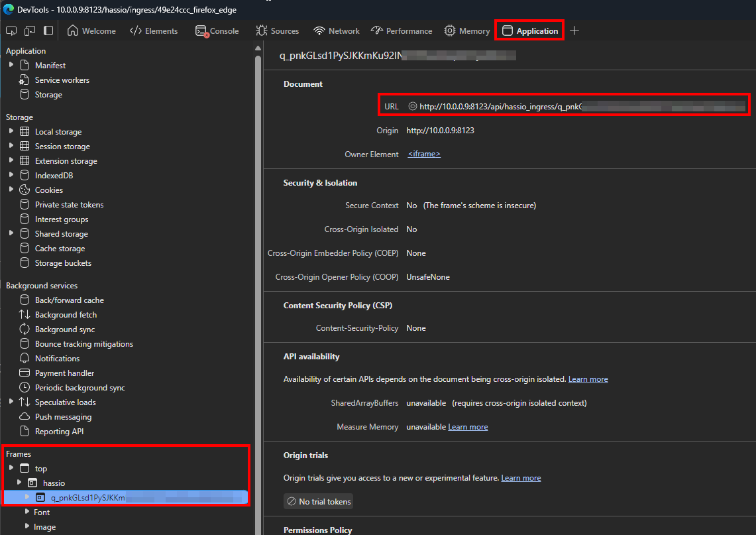Open Cache storage

click(x=60, y=249)
